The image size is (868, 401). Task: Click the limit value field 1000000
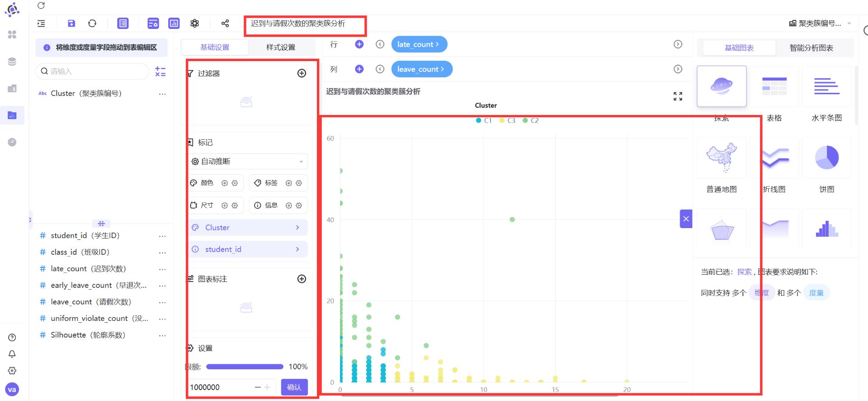coord(221,387)
